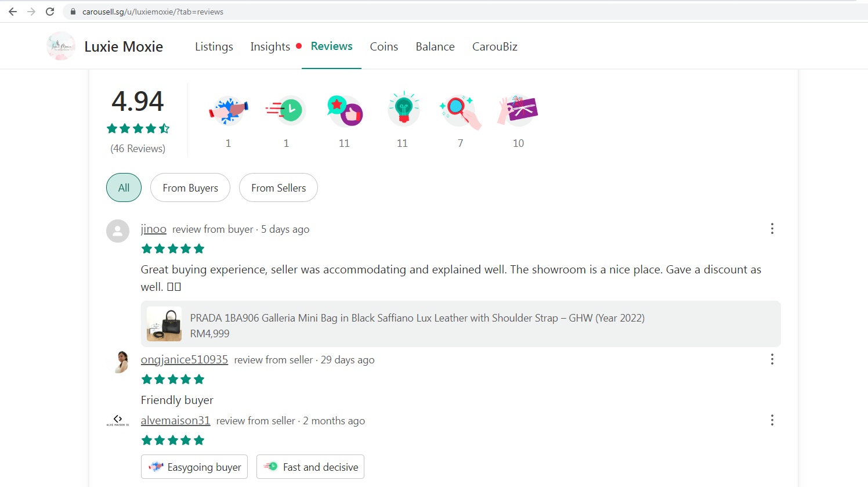Open the Balance tab

(x=435, y=46)
